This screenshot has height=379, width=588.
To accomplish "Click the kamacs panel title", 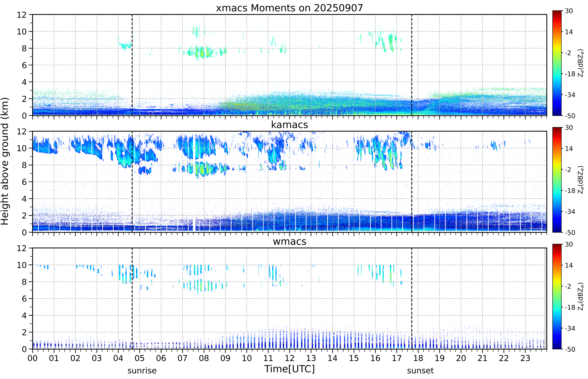I will 289,125.
